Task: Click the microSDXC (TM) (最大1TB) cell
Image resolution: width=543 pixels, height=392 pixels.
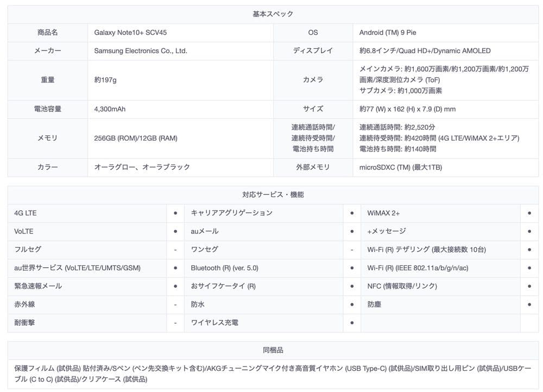Action: (400, 167)
